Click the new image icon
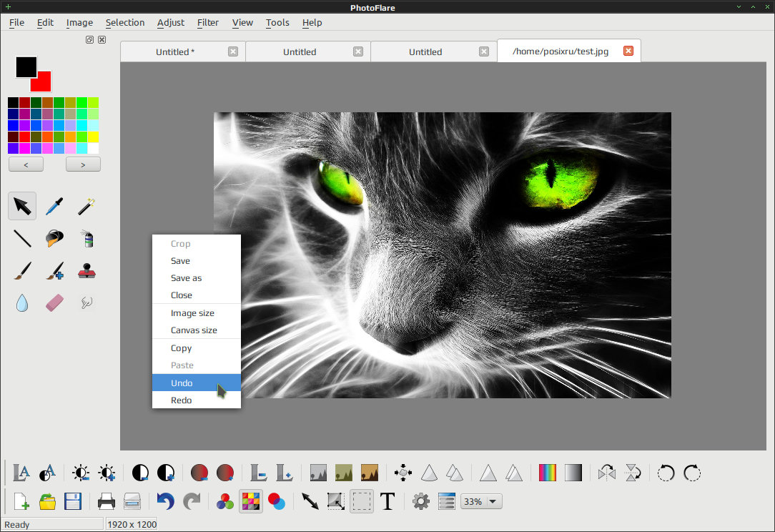 pyautogui.click(x=21, y=501)
